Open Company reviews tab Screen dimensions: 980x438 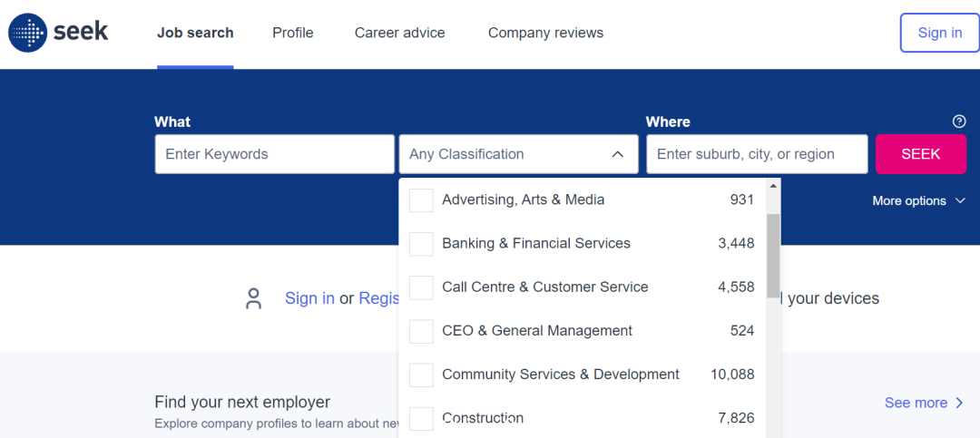click(x=545, y=34)
